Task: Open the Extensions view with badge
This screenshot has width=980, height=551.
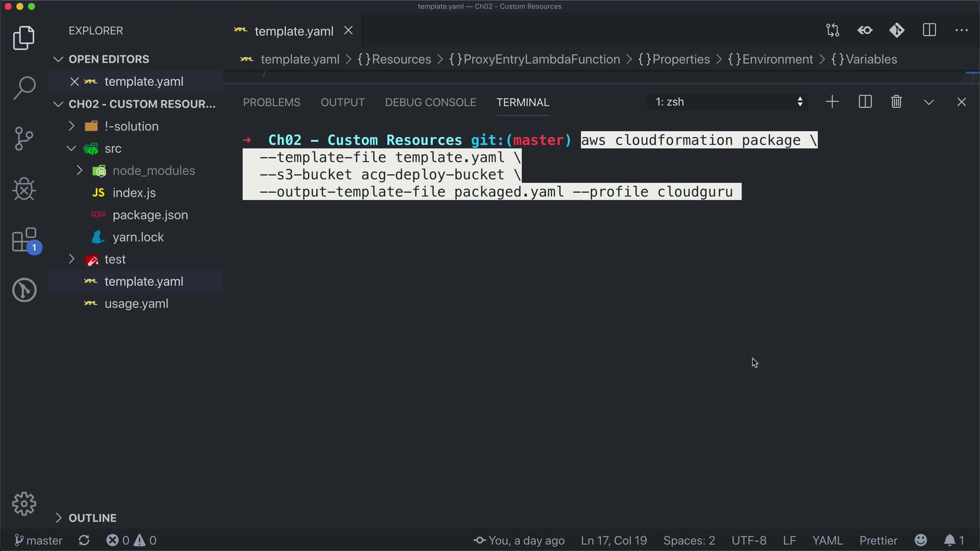Action: tap(24, 240)
